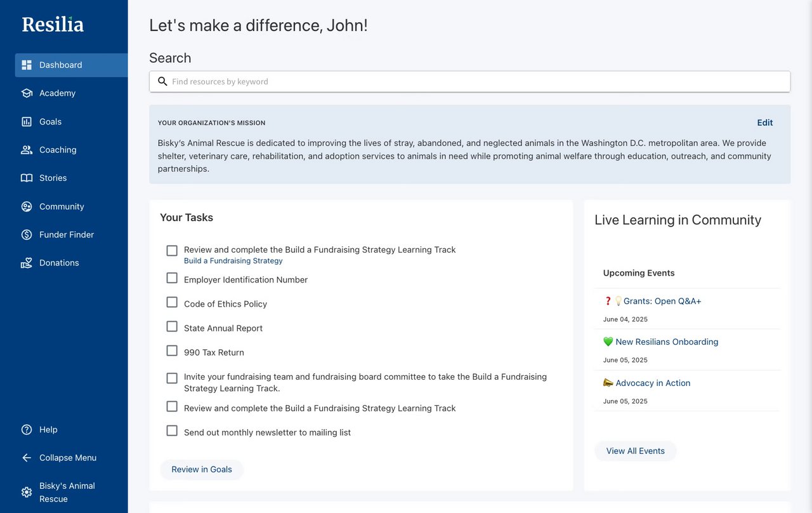Viewport: 812px width, 513px height.
Task: Click the settings gear beside Bisky's Animal Rescue
Action: pos(27,492)
